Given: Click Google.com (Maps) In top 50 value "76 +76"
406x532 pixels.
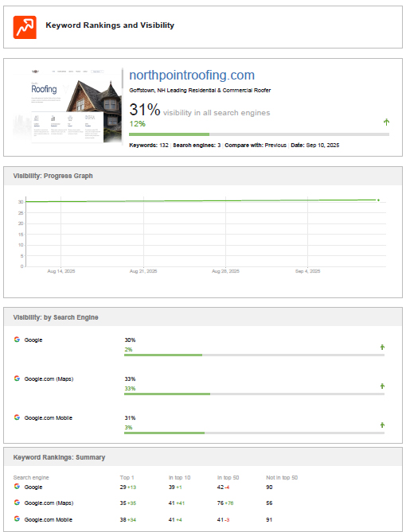Looking at the screenshot, I should pos(225,503).
